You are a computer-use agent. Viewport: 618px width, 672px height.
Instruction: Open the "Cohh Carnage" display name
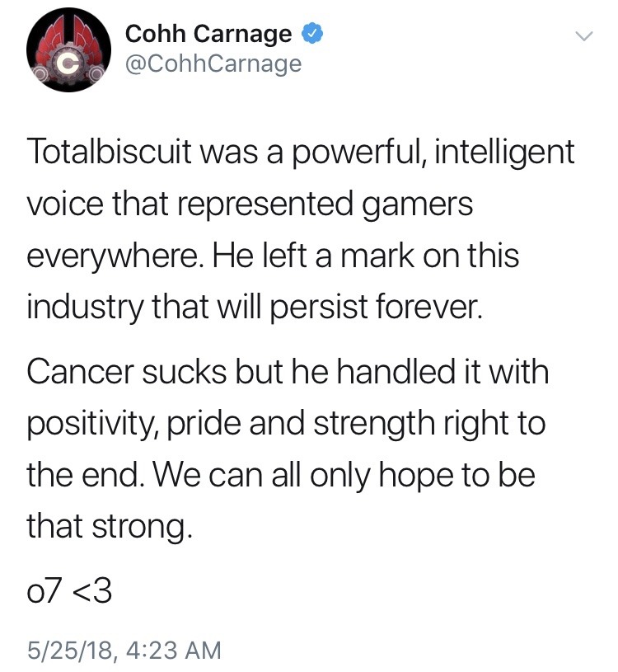208,35
